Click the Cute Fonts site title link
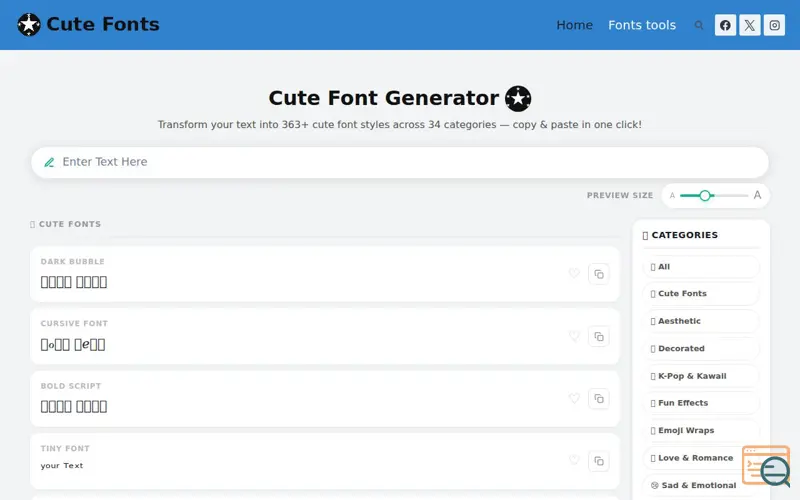The image size is (800, 500). click(103, 24)
